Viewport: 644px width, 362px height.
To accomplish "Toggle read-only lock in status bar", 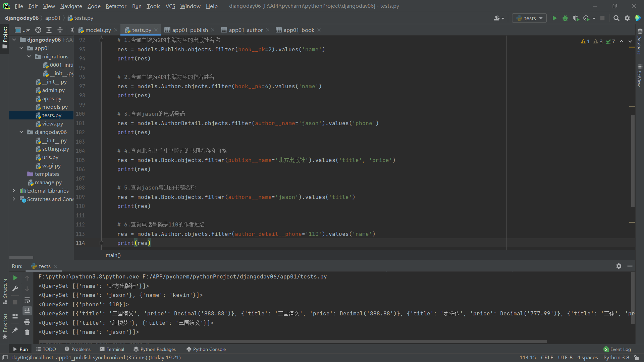I will 636,358.
